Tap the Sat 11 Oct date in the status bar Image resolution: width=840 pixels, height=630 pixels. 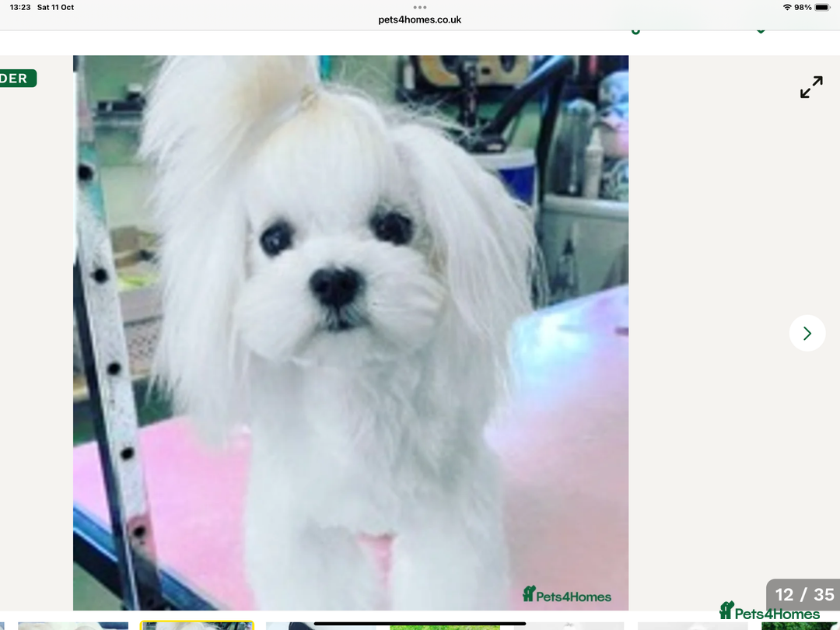[56, 7]
